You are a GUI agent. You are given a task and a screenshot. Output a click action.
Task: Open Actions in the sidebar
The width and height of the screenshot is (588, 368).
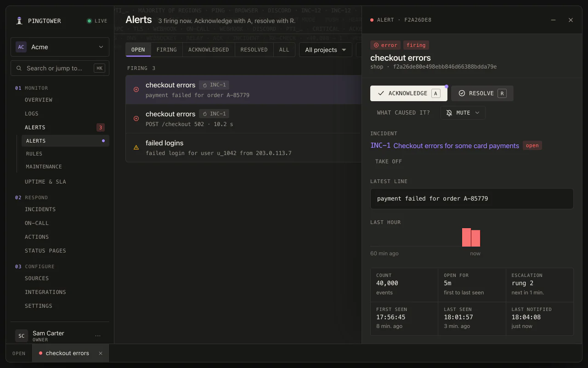pyautogui.click(x=37, y=237)
